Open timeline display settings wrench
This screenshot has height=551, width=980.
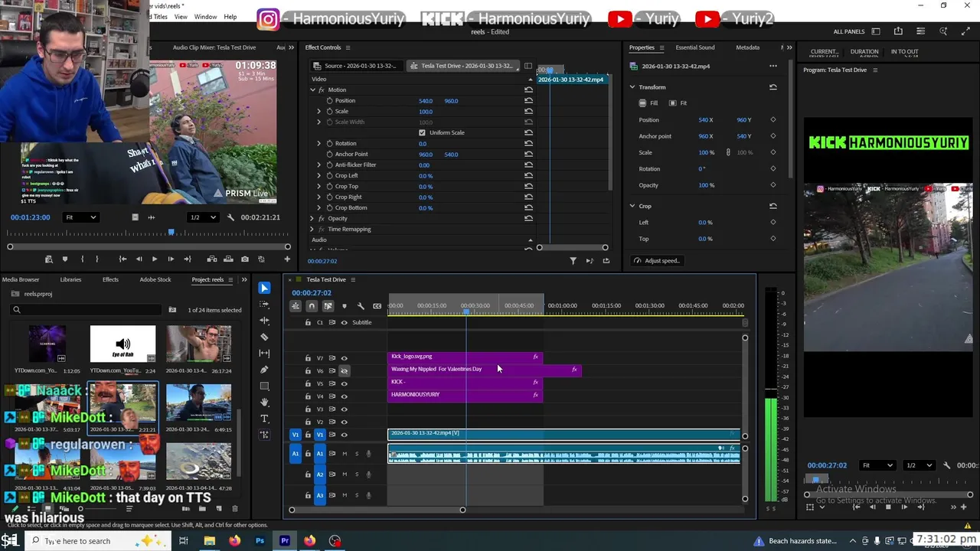(361, 306)
